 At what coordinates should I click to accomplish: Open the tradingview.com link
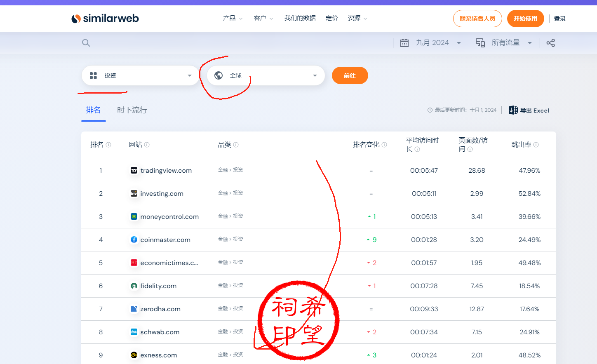(166, 171)
